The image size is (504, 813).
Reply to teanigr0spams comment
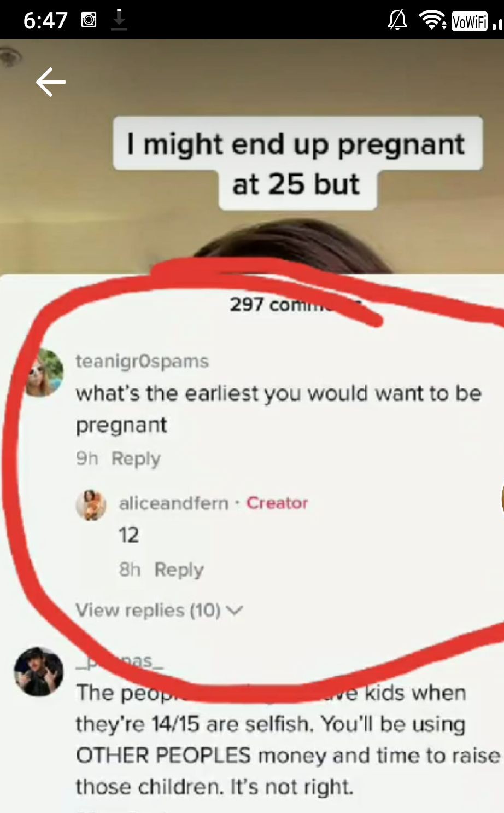(136, 458)
